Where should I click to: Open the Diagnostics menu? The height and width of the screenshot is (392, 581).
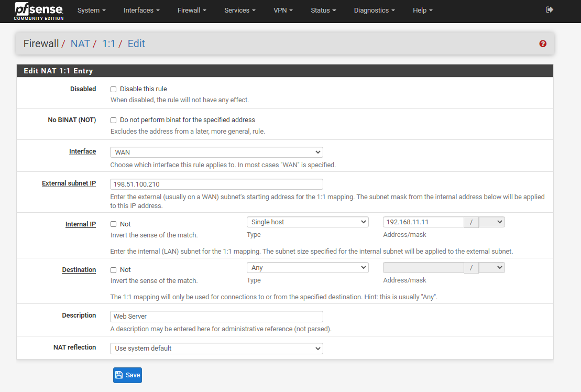374,10
